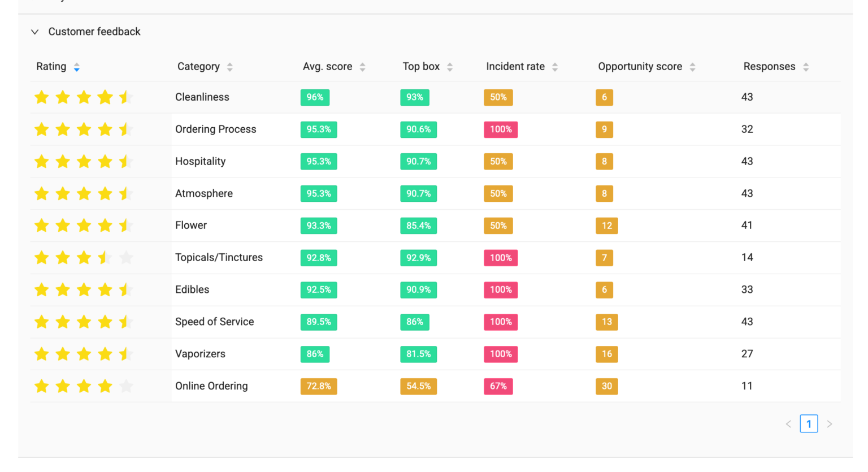Click Opportunity score sort arrows

(692, 67)
